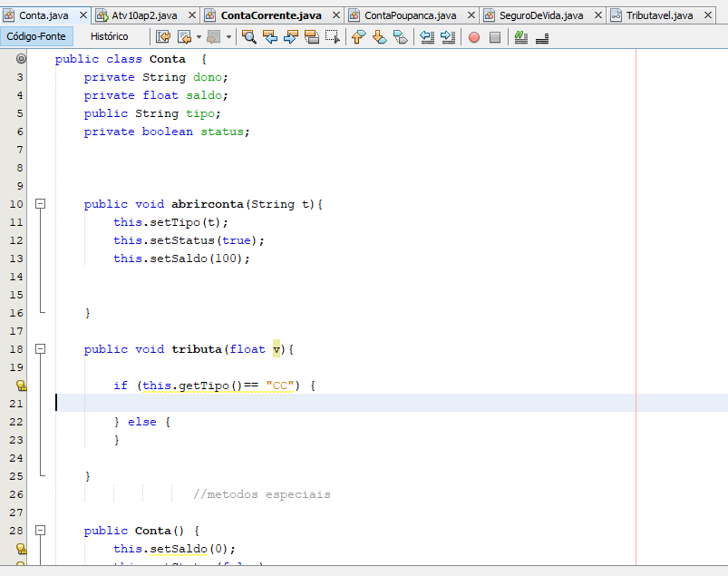This screenshot has width=728, height=576.
Task: Toggle Highlight Search in toolbar
Action: click(x=312, y=37)
